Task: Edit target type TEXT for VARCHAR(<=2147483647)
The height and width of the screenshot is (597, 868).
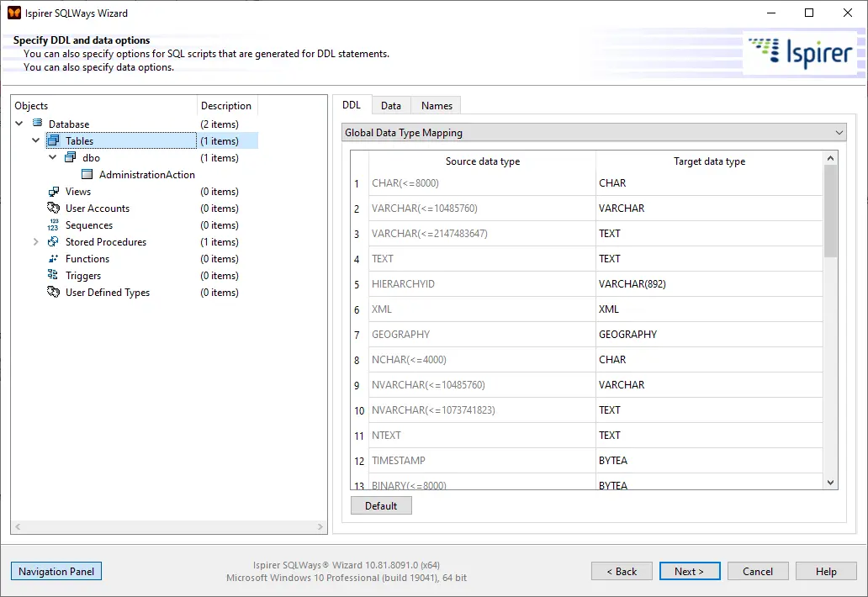Action: click(x=709, y=234)
